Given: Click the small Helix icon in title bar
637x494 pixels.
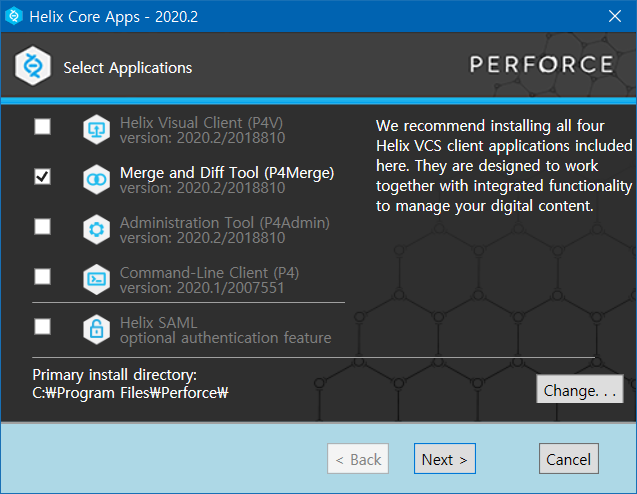Looking at the screenshot, I should (14, 16).
